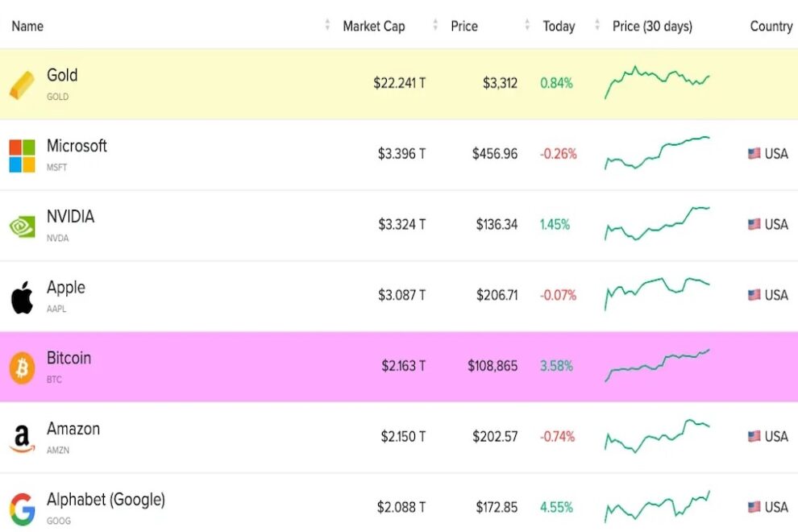The image size is (798, 532).
Task: Sort using arrows right of Name header
Action: pyautogui.click(x=327, y=24)
